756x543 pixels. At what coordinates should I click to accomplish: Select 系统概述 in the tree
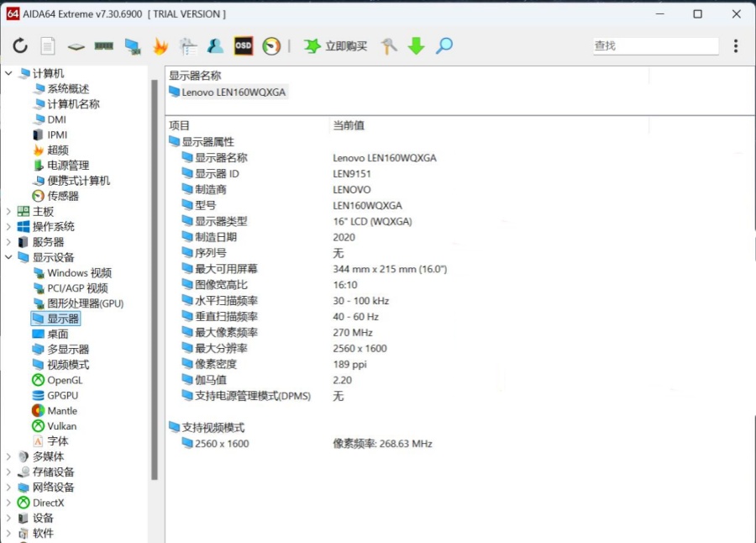60,89
